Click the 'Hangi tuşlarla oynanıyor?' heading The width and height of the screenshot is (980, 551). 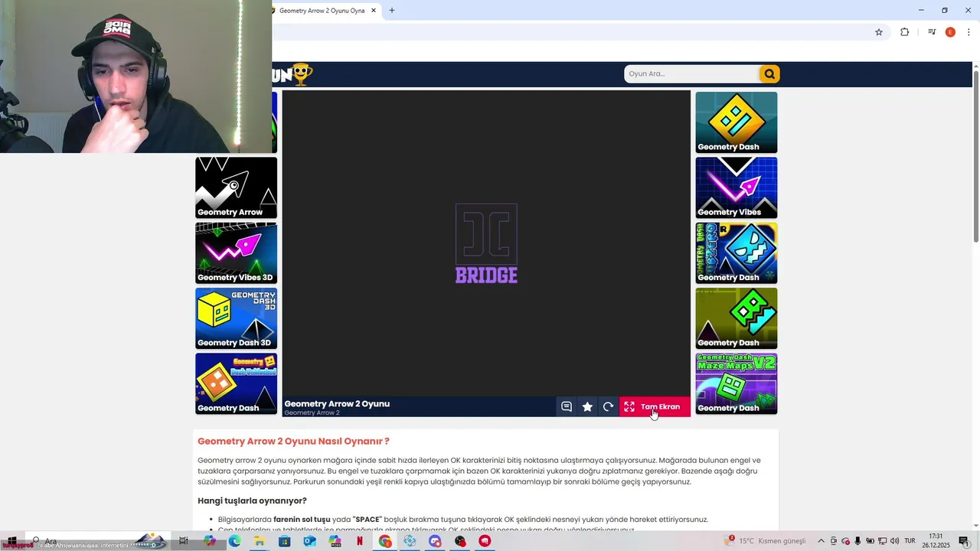click(252, 500)
